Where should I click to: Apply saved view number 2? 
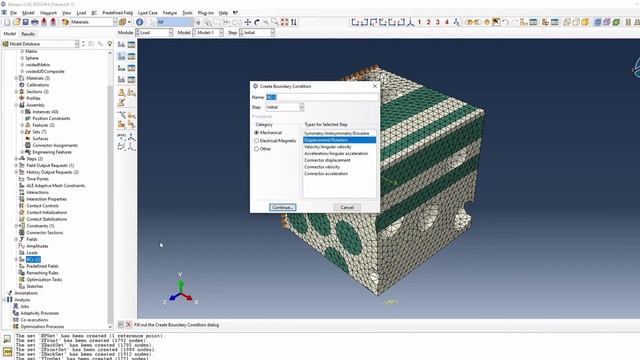click(x=429, y=22)
